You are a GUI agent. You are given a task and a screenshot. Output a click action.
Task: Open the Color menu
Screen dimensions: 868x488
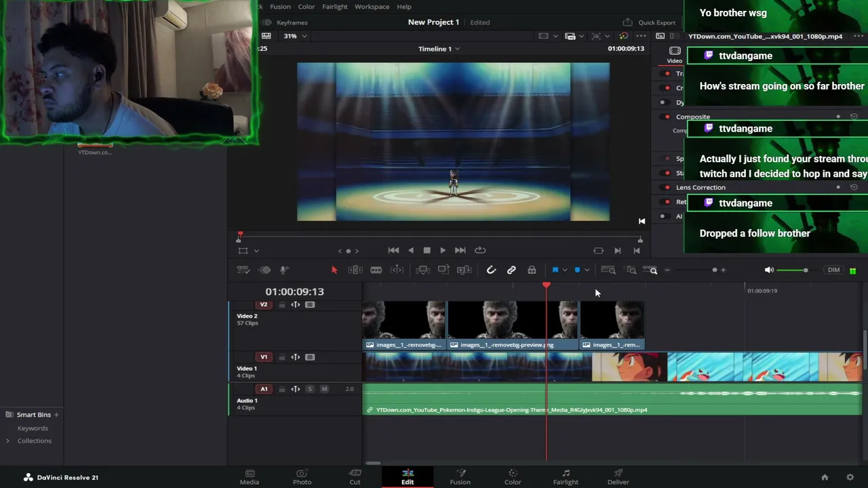tap(306, 7)
